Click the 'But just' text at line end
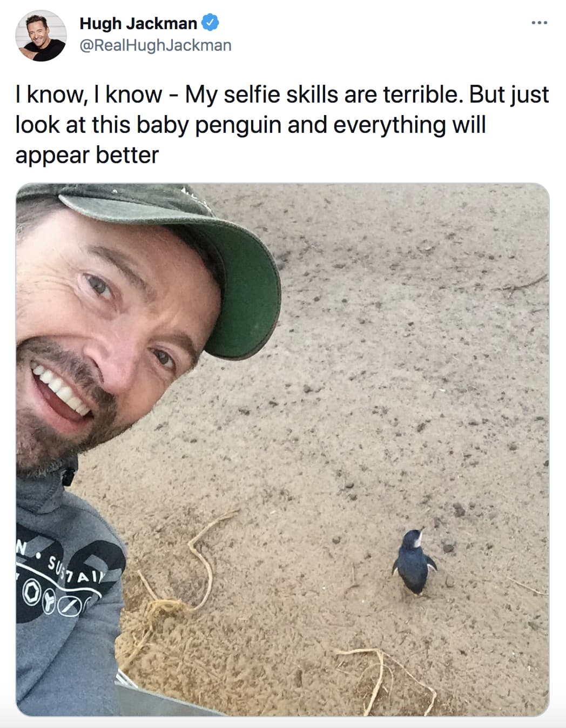The width and height of the screenshot is (566, 728). tap(509, 95)
